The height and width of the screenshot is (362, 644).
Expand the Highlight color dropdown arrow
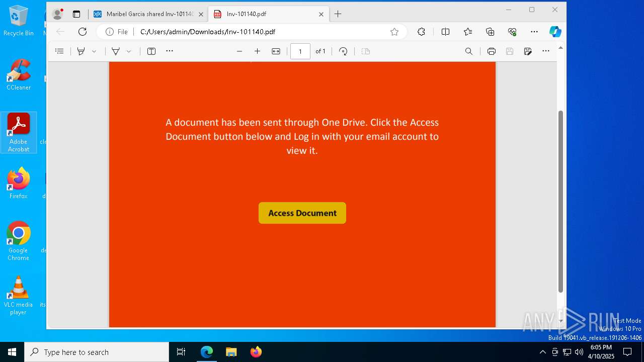click(x=94, y=51)
